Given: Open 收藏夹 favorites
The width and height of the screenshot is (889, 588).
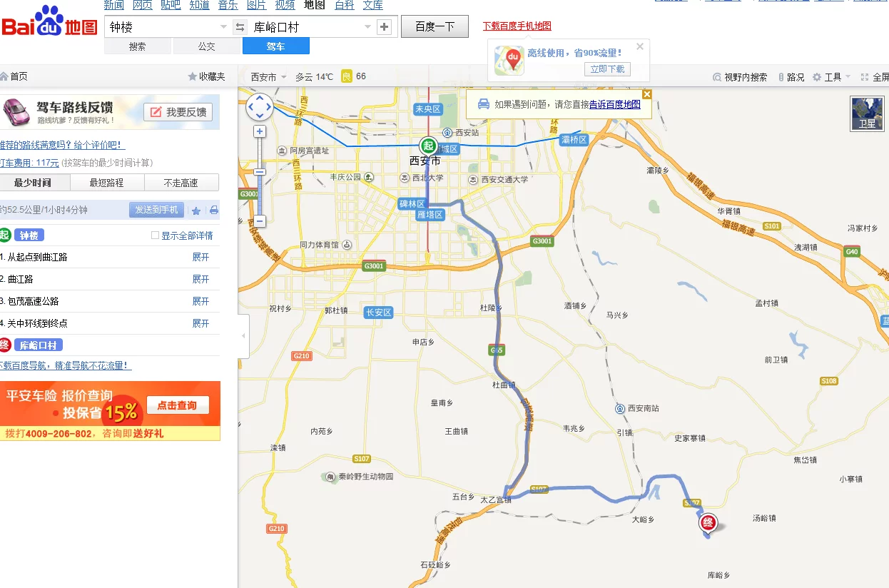Looking at the screenshot, I should click(x=206, y=76).
